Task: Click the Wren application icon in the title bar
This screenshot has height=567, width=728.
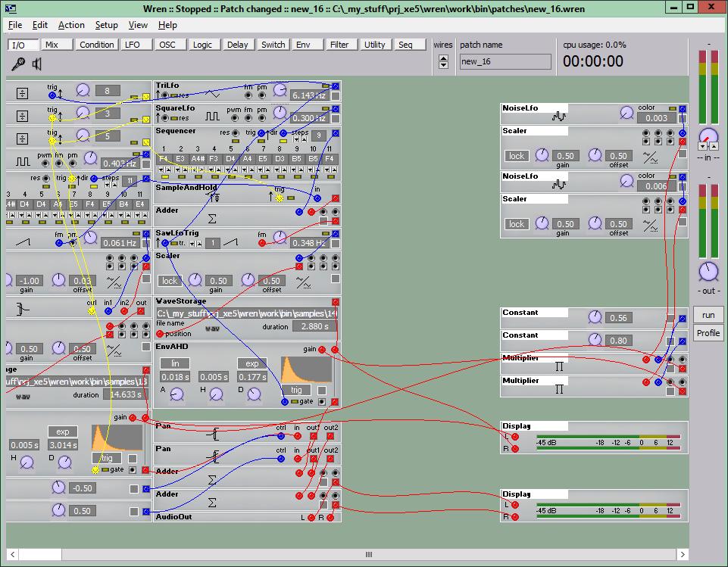Action: click(10, 8)
